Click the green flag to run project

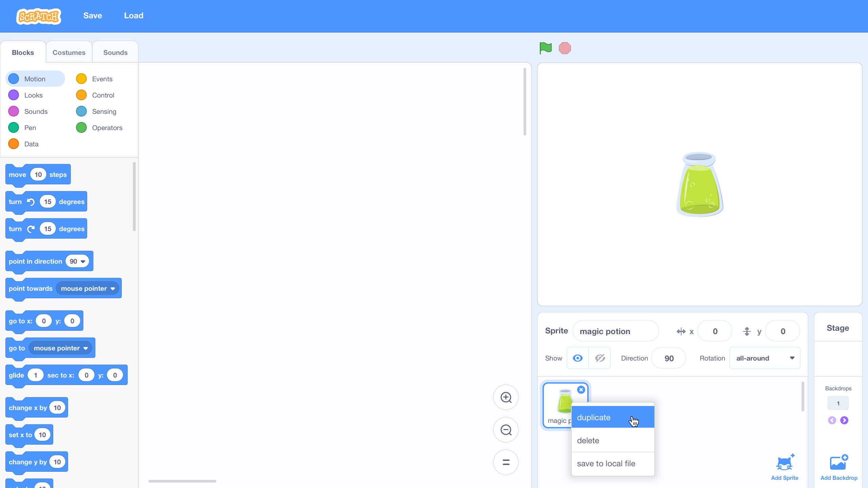(546, 48)
